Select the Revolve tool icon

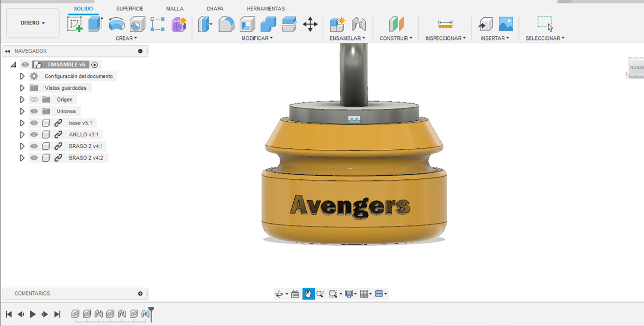[116, 24]
